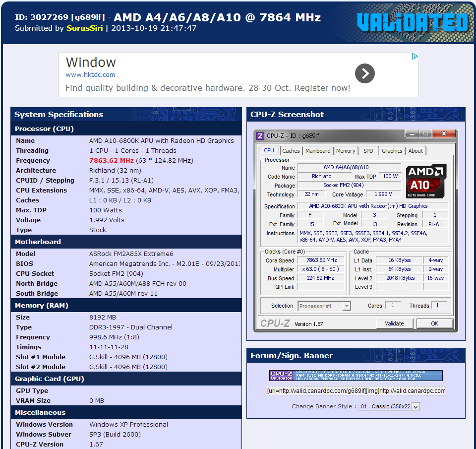Click the maximize button of CPU-Z

425,134
